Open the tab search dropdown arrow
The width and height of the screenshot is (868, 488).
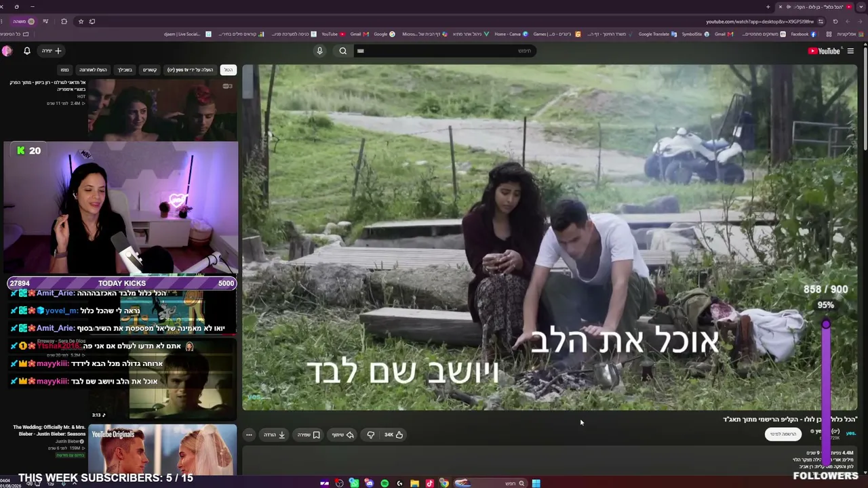tap(861, 7)
